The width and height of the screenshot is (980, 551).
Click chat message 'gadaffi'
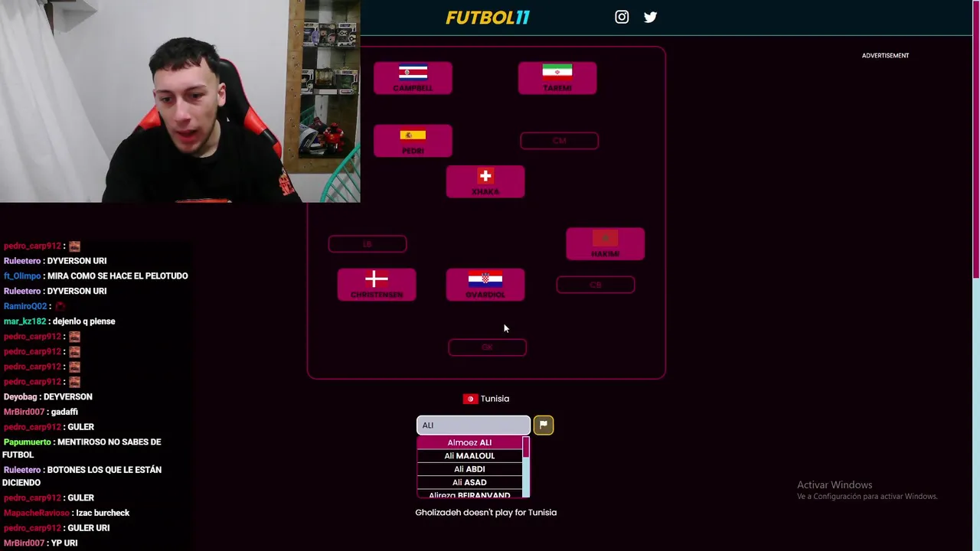64,412
